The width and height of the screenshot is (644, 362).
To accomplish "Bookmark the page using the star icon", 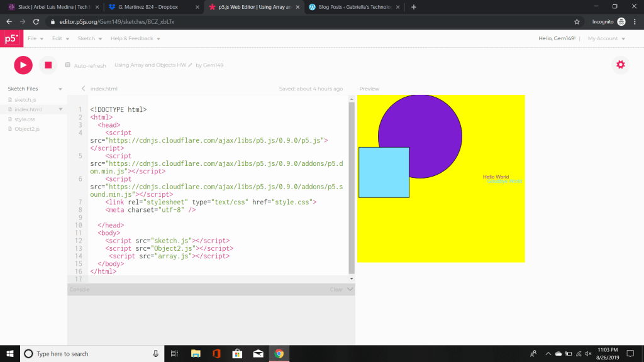I will click(577, 21).
